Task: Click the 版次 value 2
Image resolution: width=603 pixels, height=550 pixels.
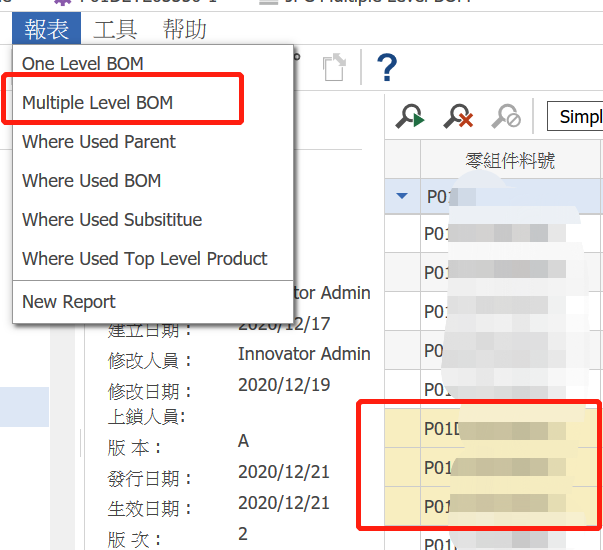Action: coord(243,534)
